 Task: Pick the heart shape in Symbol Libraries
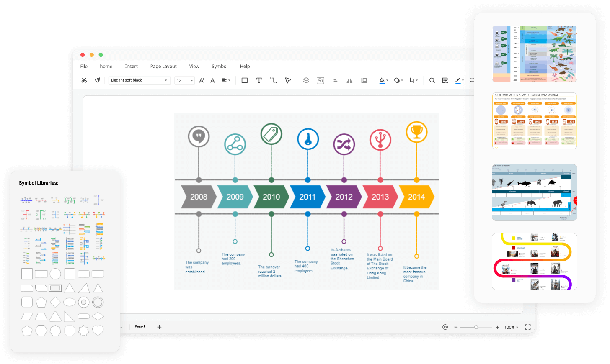coord(98,331)
